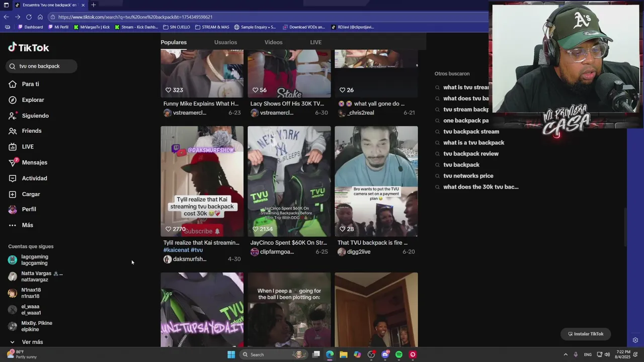
Task: Click the #kaicenat hashtag
Action: tap(176, 250)
